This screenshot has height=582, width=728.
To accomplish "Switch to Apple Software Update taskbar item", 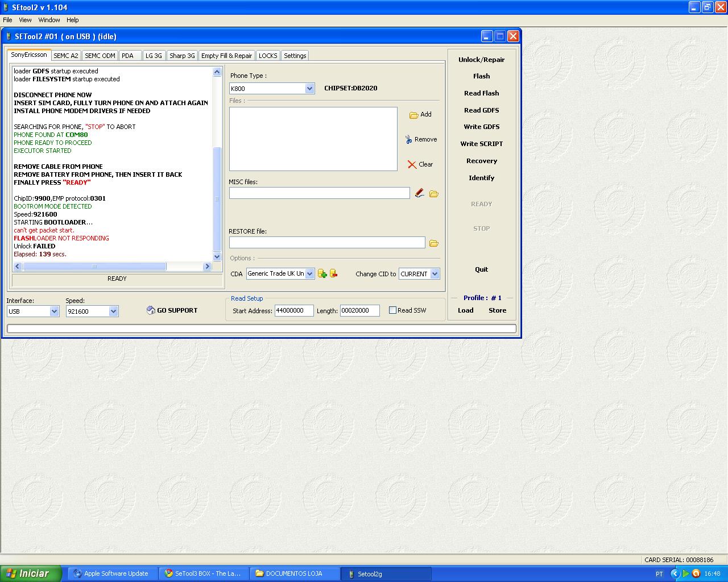I will [x=113, y=573].
